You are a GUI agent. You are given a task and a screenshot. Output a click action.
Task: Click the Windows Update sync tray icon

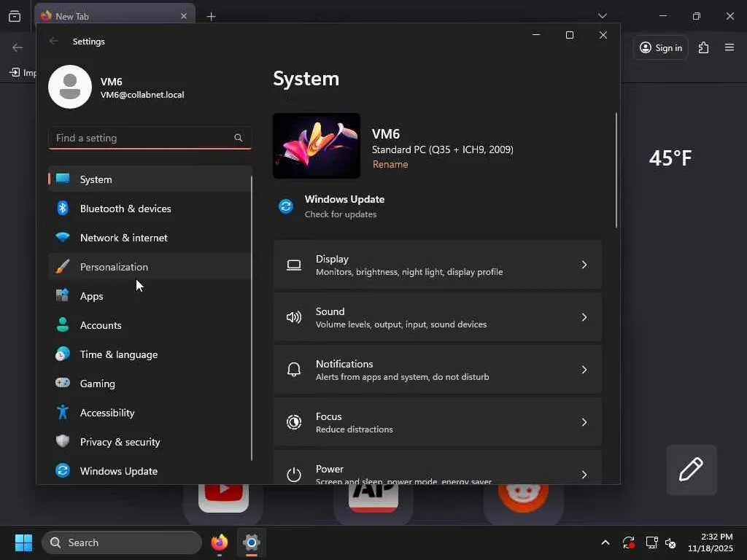628,542
